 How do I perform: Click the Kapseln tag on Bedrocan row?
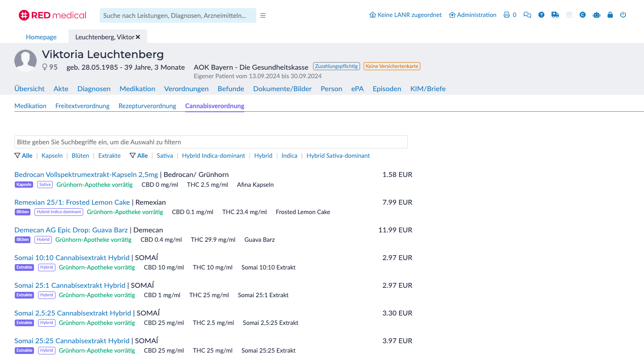[24, 185]
